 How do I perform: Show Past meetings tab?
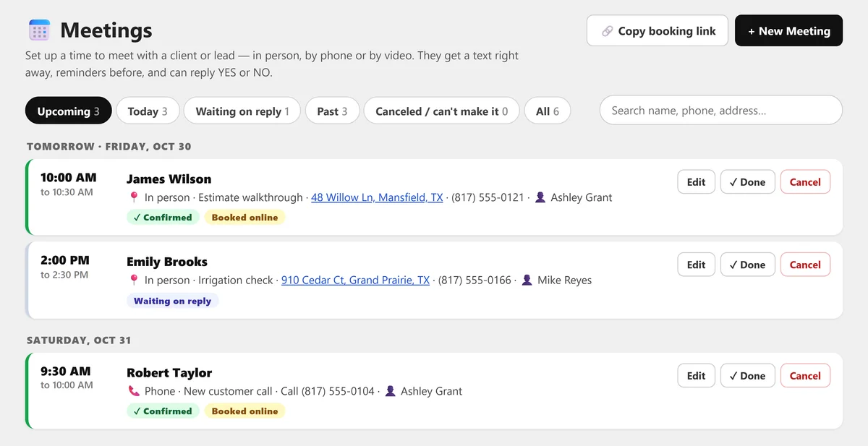tap(332, 111)
